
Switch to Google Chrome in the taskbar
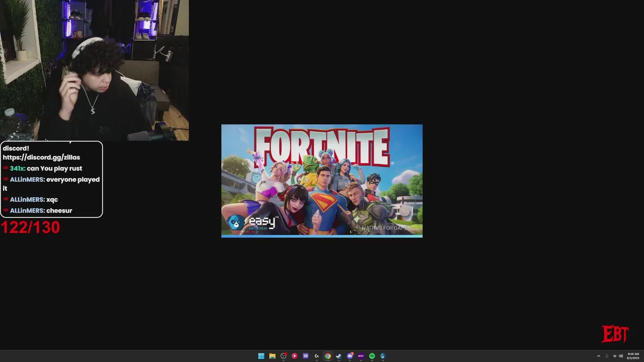click(328, 356)
